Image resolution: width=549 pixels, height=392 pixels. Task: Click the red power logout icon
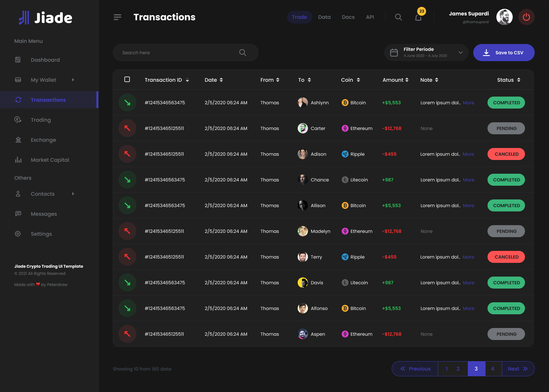coord(526,17)
